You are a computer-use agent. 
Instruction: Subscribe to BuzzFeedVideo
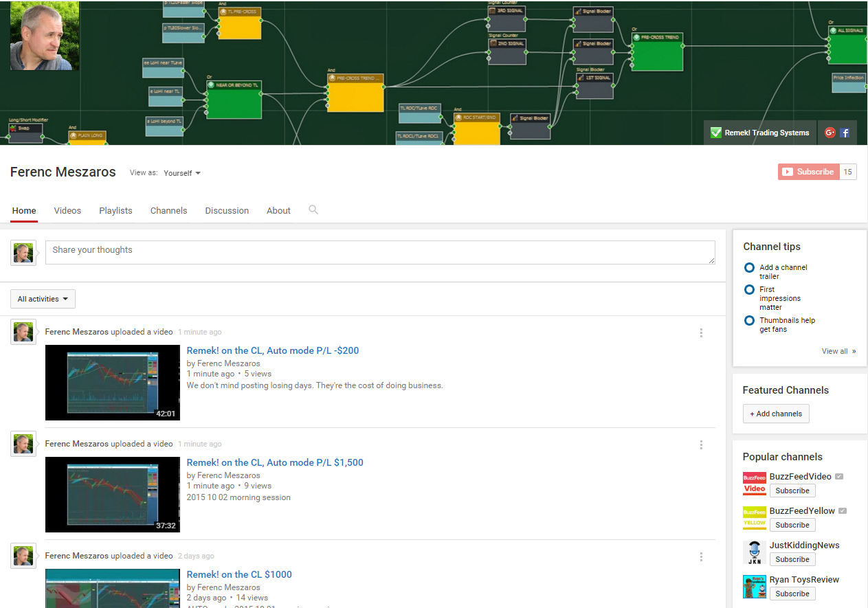click(792, 491)
